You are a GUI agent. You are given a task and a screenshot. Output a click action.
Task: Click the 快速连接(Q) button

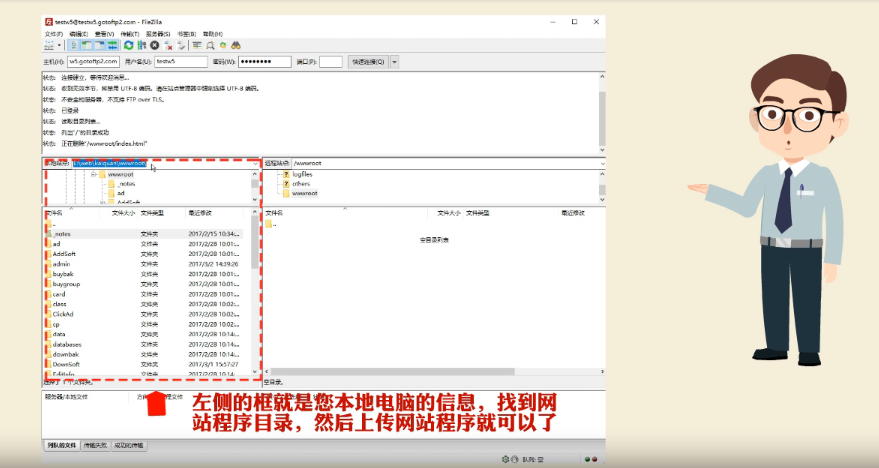pyautogui.click(x=367, y=62)
